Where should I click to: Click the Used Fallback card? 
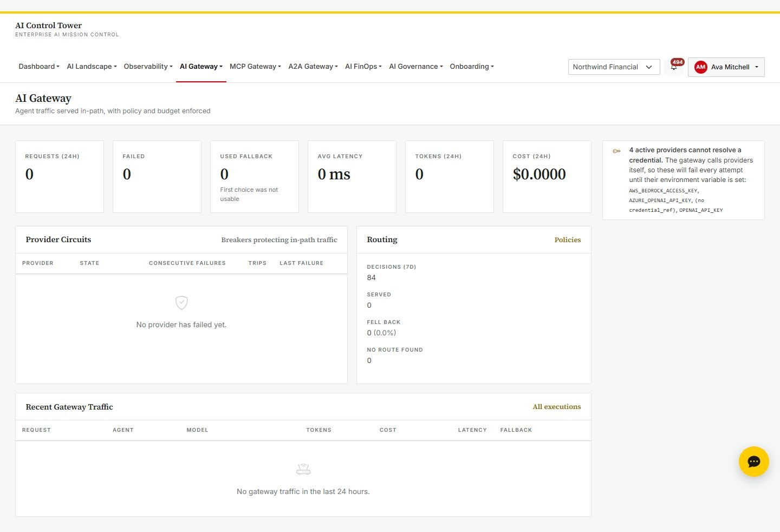[255, 177]
